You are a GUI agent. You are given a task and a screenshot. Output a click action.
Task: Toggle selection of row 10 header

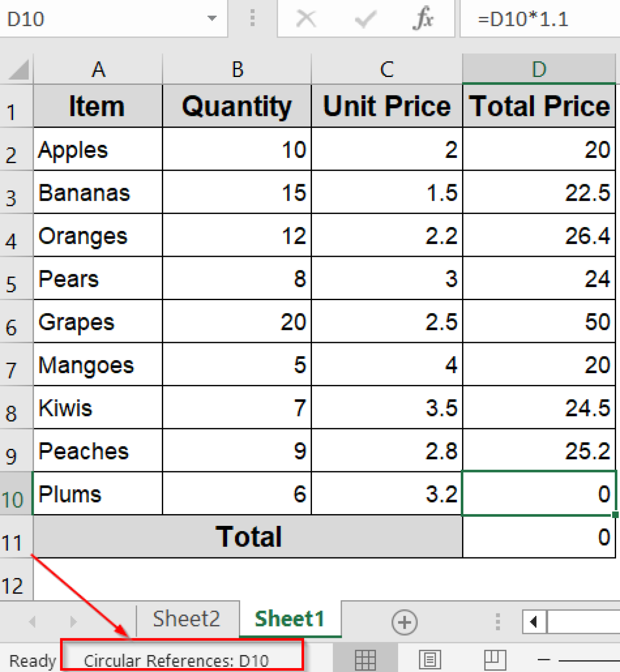[x=13, y=499]
